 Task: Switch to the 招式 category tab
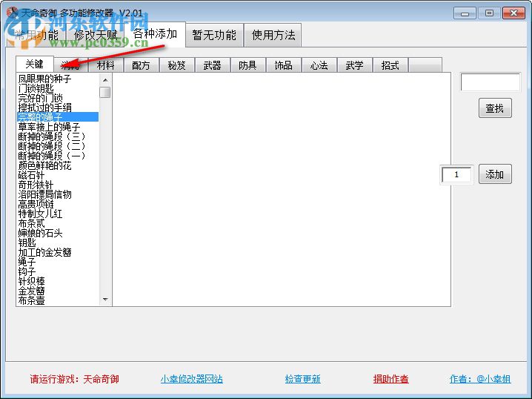coord(390,65)
